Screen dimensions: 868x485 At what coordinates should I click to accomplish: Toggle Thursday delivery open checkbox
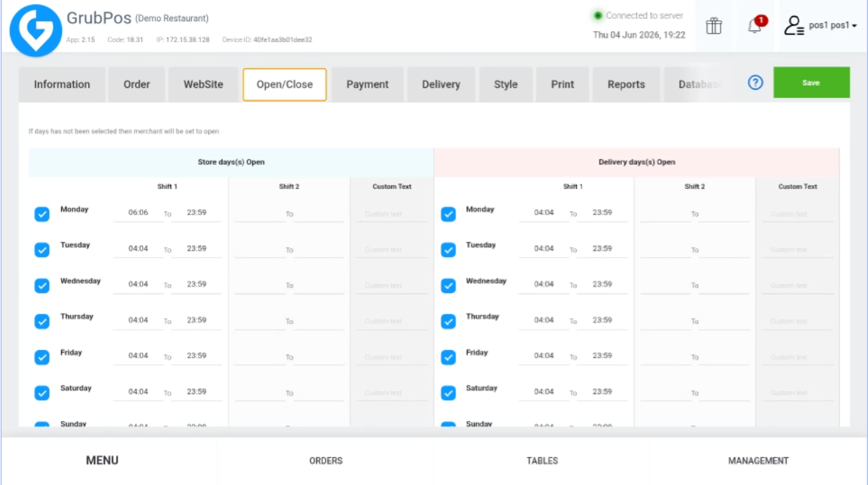pyautogui.click(x=448, y=321)
